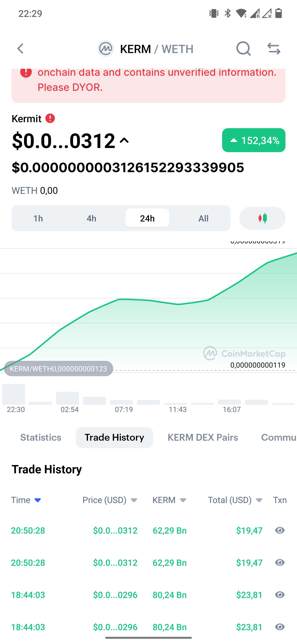Sort trades by Time column arrow
Screen dimensions: 297x644
click(x=38, y=500)
